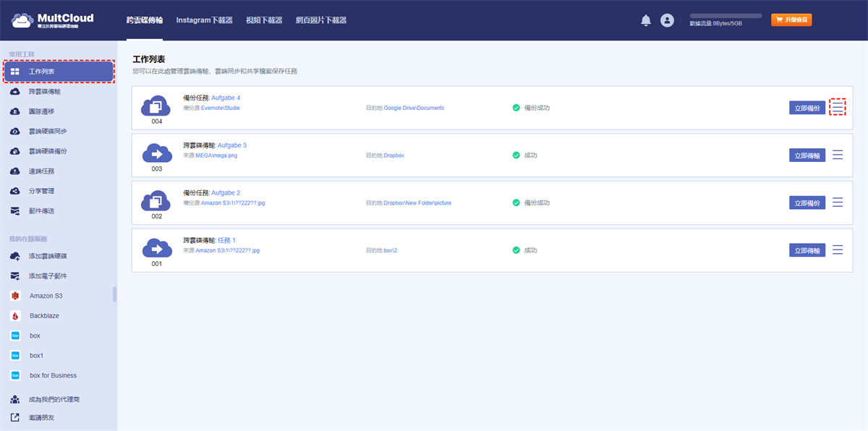Open the user account avatar menu
This screenshot has width=868, height=431.
(667, 20)
